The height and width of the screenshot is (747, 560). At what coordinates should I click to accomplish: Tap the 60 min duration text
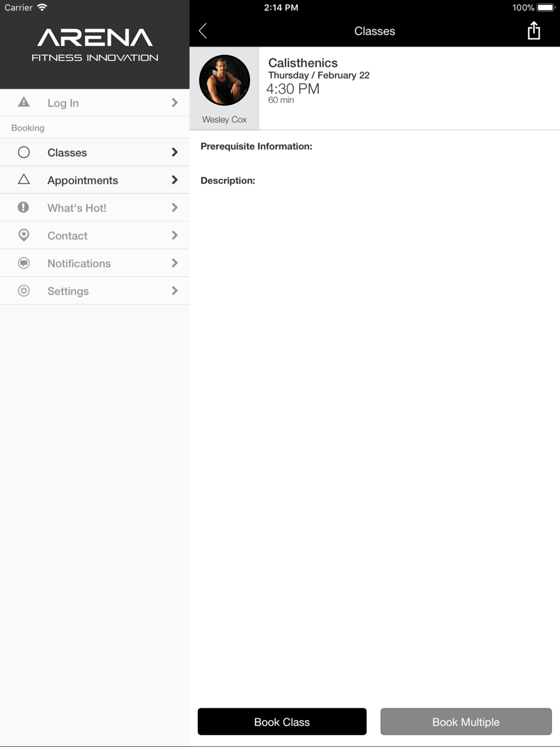point(281,100)
